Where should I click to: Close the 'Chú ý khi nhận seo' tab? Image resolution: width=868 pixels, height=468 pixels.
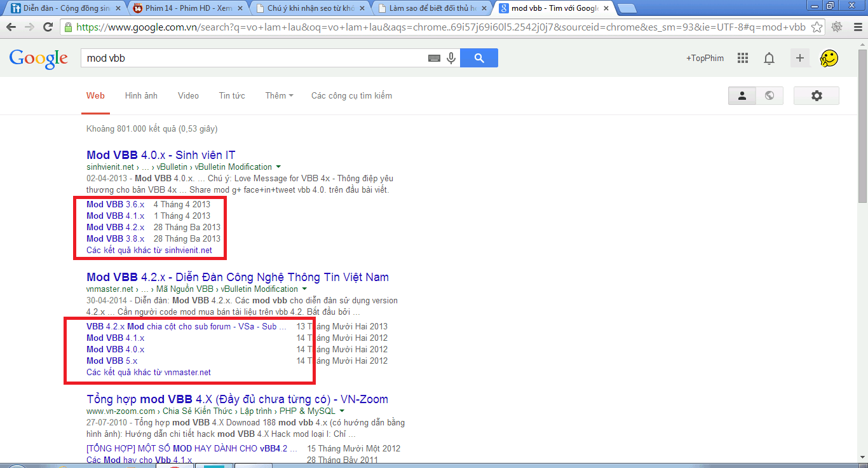point(362,8)
